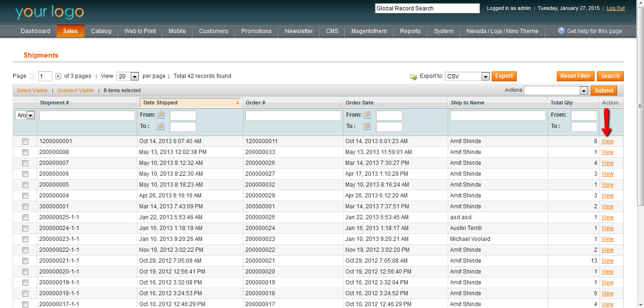Viewport: 644px width, 308px height.
Task: Click Select Visible link
Action: tap(32, 90)
